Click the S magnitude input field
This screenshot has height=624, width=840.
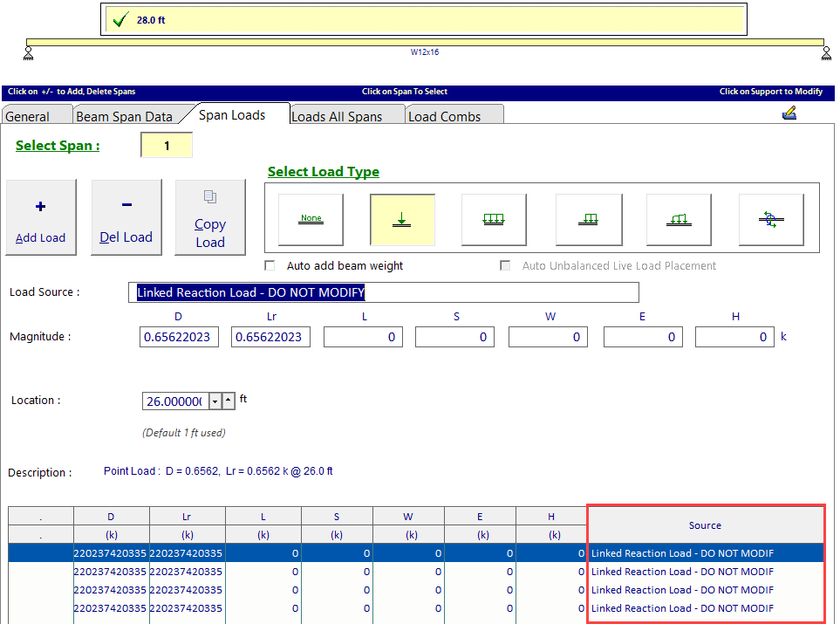tap(454, 337)
